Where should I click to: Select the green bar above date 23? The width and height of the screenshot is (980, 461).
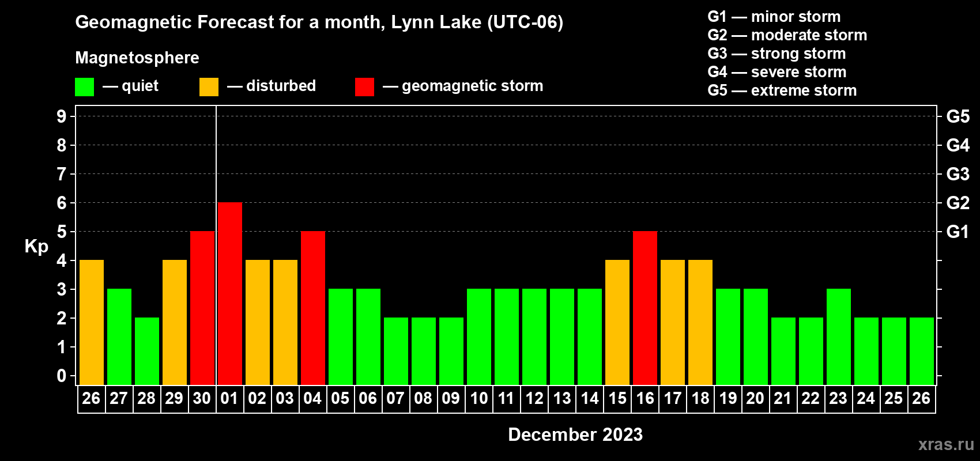839,337
